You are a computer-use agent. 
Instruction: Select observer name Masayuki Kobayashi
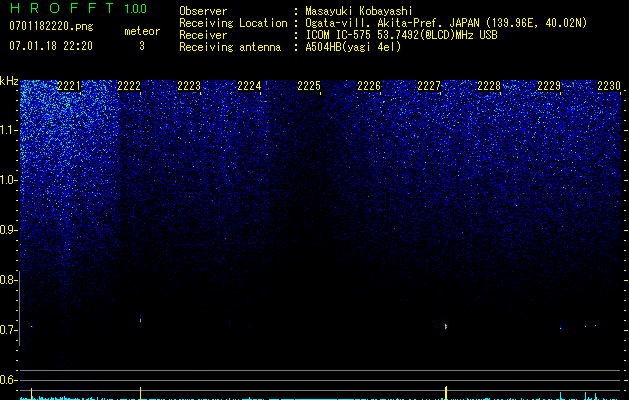click(x=359, y=12)
